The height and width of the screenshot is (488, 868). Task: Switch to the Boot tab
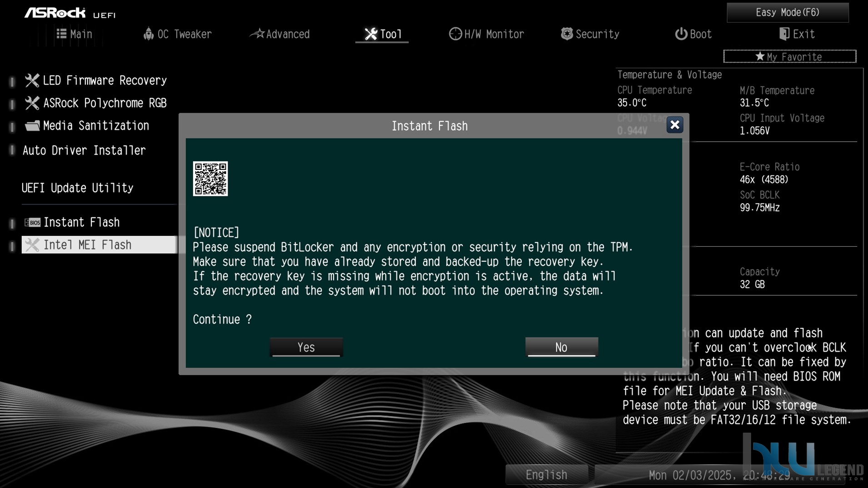693,34
